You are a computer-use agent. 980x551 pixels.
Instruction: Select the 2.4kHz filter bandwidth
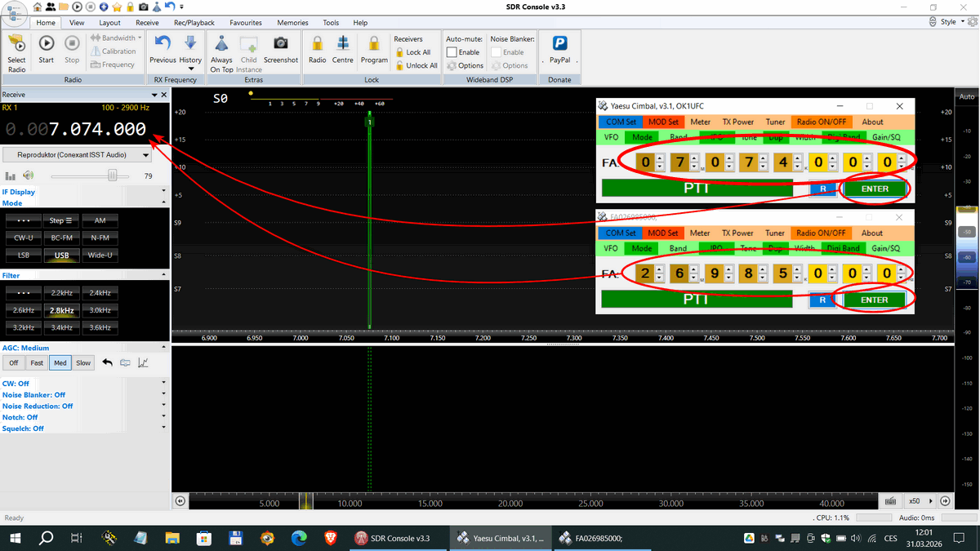[100, 292]
